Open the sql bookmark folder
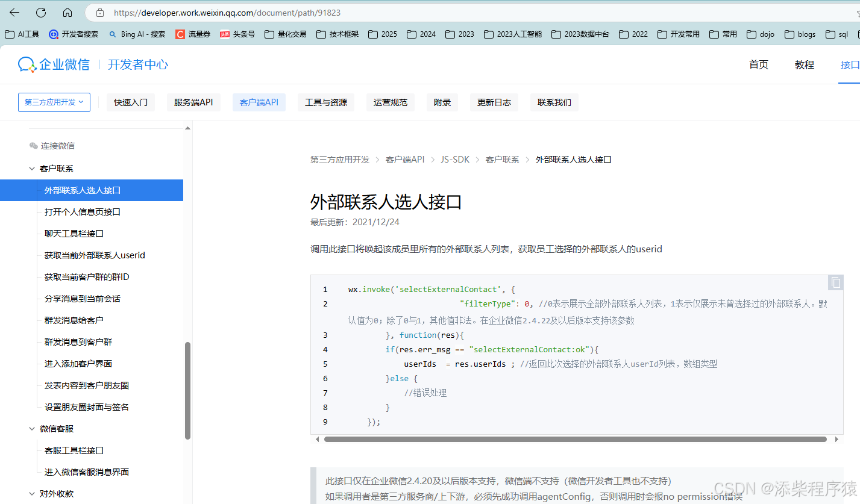 point(837,34)
